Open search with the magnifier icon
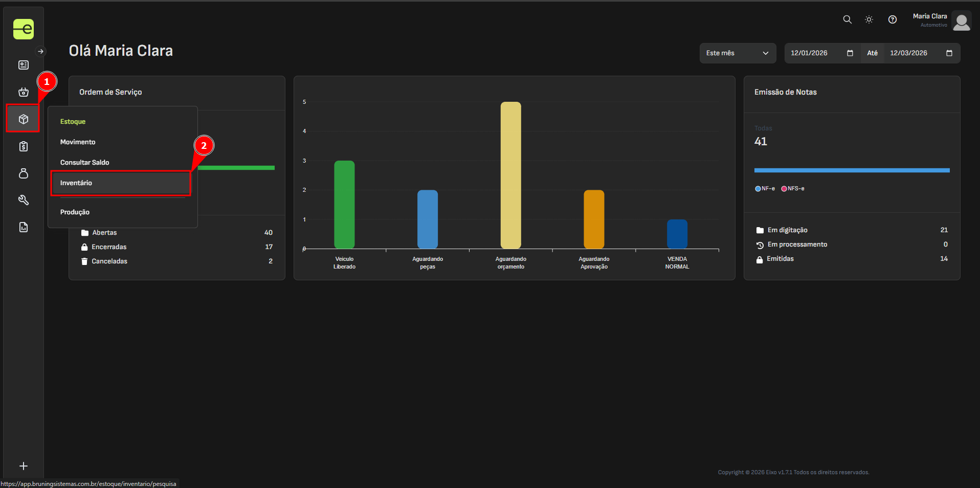The height and width of the screenshot is (488, 980). click(847, 19)
